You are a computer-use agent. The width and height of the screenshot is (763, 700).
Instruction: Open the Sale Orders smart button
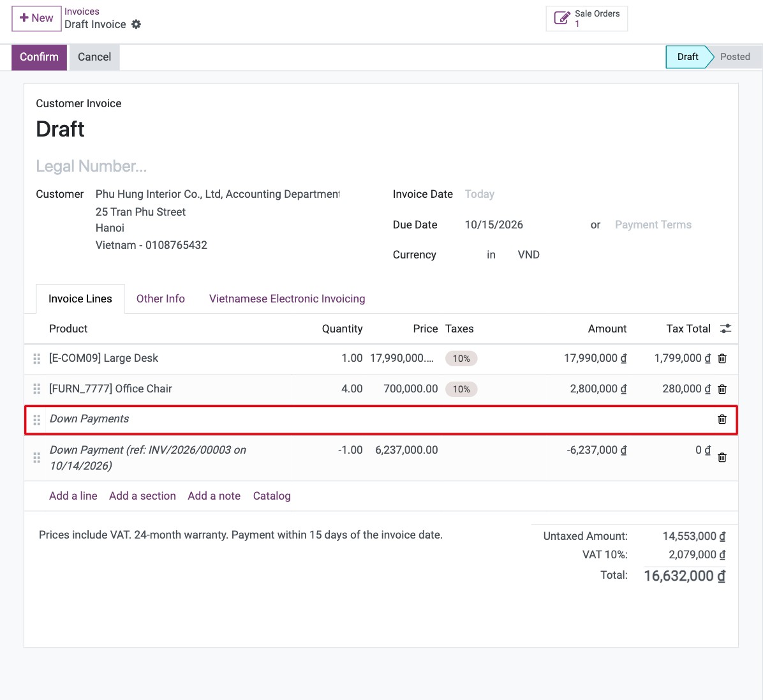click(587, 19)
